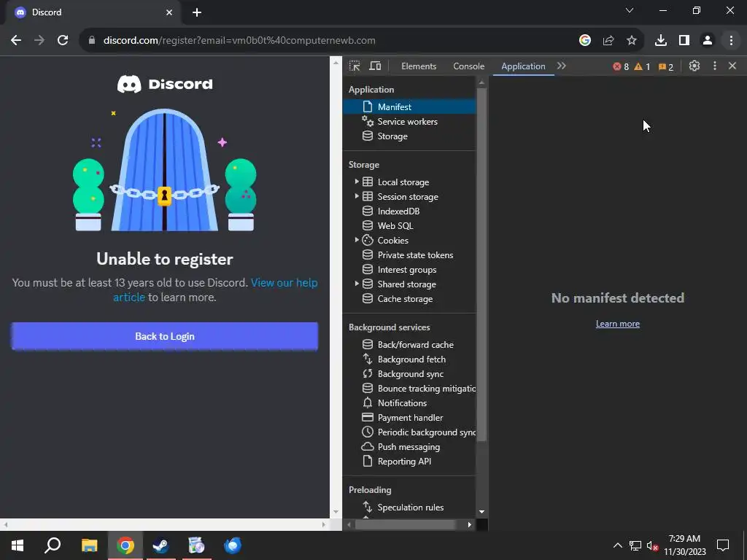Open Private state tokens
The height and width of the screenshot is (560, 747).
point(415,254)
